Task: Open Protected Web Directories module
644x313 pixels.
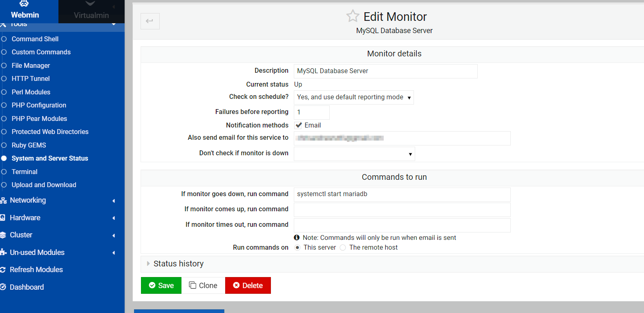Action: pos(50,132)
